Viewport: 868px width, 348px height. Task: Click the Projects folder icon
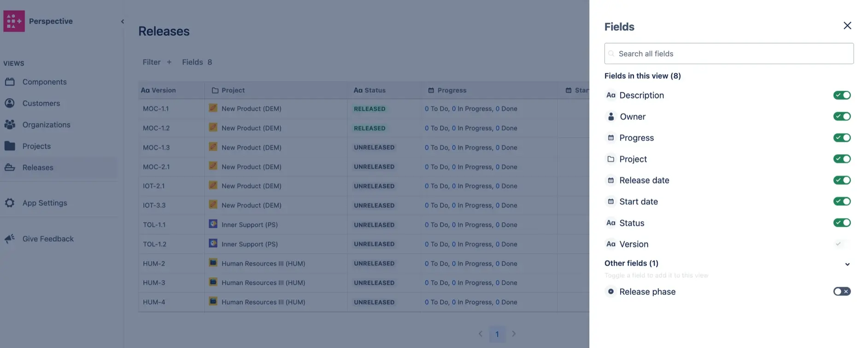click(x=10, y=146)
